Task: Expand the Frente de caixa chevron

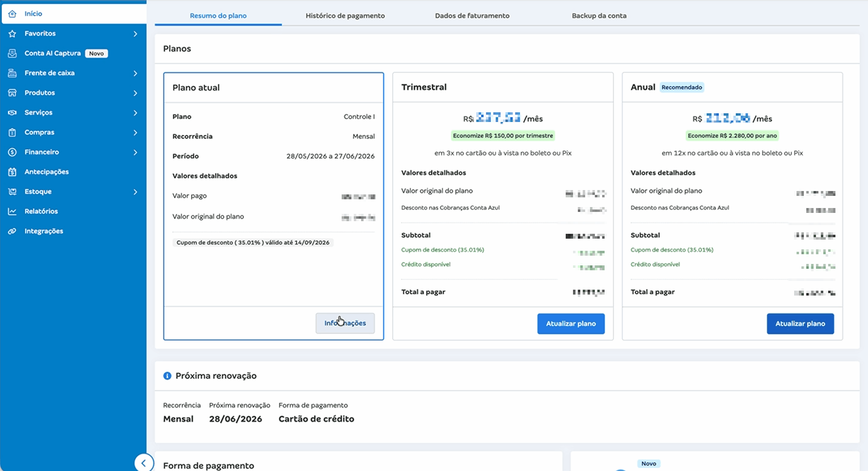Action: (135, 73)
